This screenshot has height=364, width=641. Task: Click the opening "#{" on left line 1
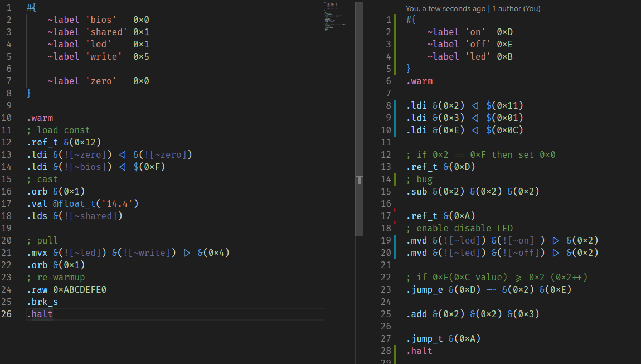[x=31, y=7]
